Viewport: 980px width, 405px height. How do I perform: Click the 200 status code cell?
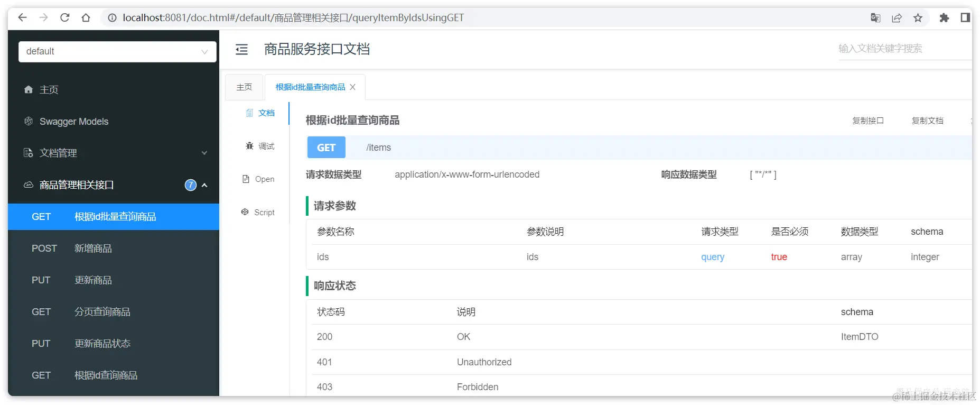[x=325, y=337]
